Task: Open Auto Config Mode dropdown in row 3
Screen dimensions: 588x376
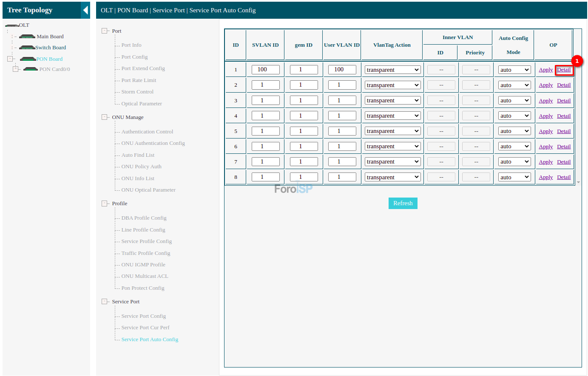Action: point(514,101)
